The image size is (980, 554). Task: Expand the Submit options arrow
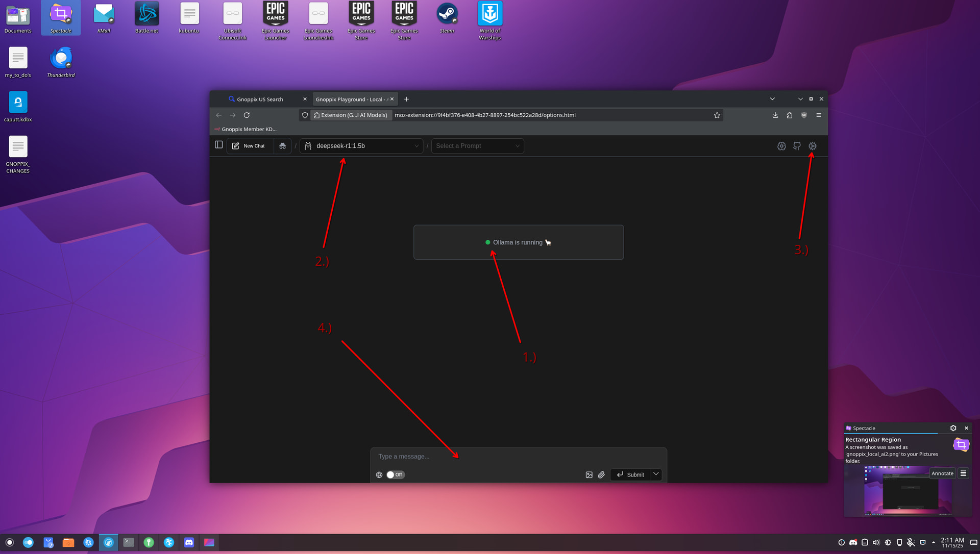tap(656, 474)
